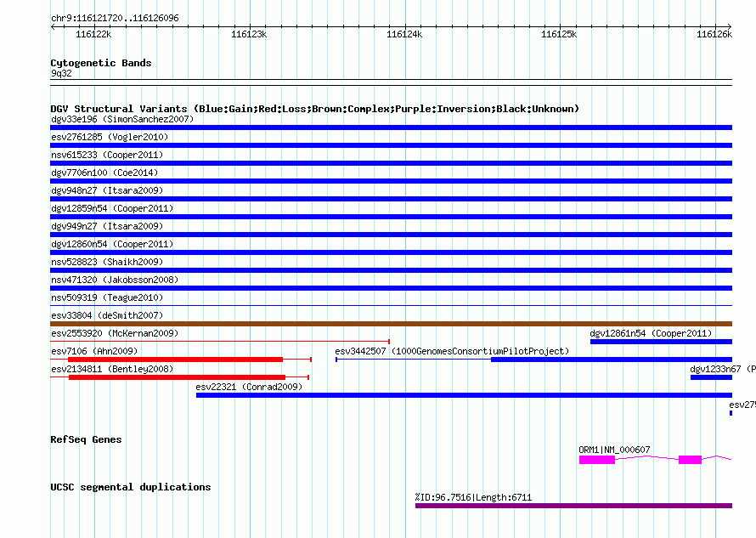The image size is (756, 538).
Task: Select the blue esv22321 (Conrad2009) gain bar
Action: coord(463,395)
